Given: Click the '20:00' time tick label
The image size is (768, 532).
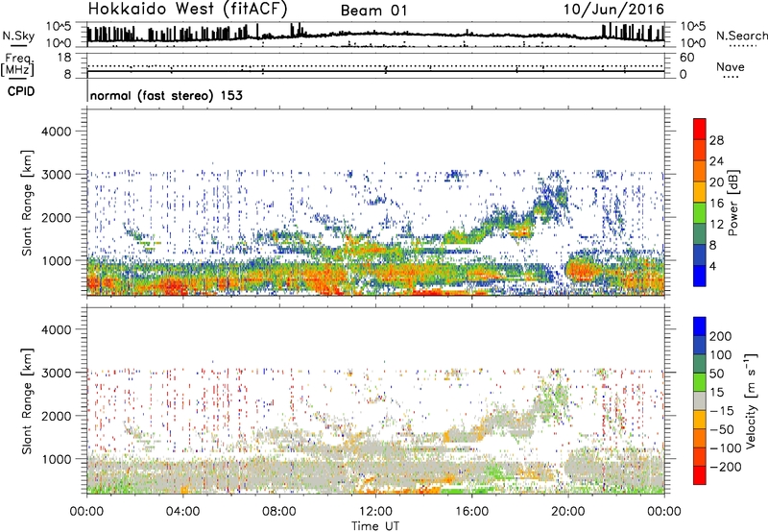Looking at the screenshot, I should coord(567,512).
